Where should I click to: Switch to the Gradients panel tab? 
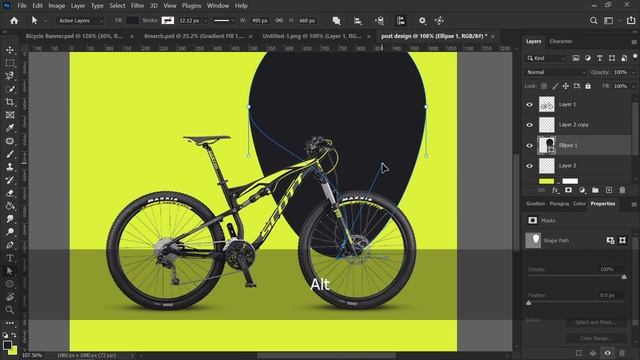pos(535,204)
